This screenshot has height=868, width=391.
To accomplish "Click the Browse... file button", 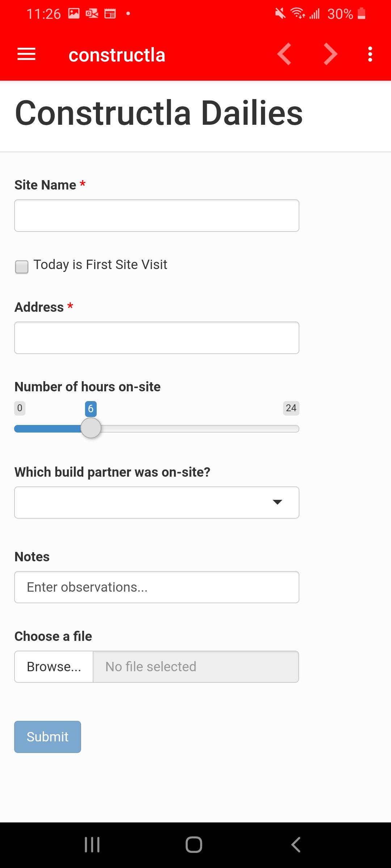I will (x=54, y=667).
